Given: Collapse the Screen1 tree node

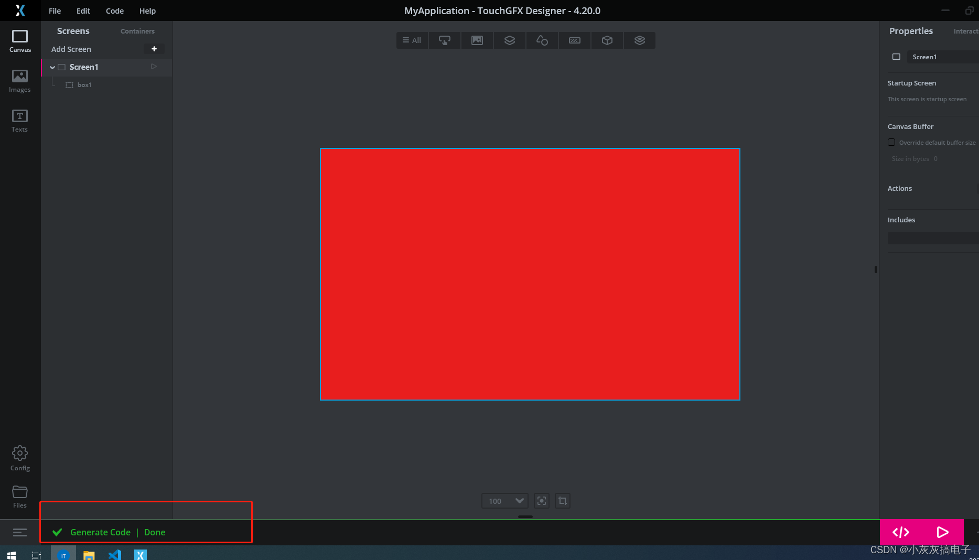Looking at the screenshot, I should click(x=52, y=67).
